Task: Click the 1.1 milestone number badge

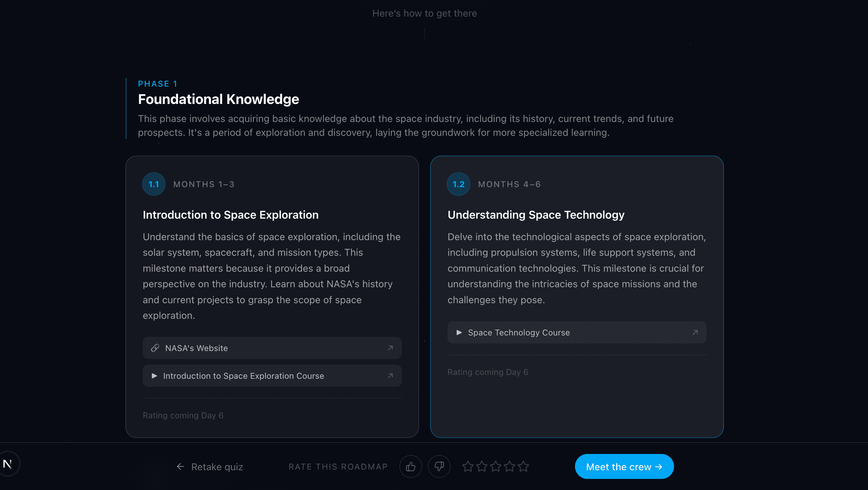Action: coord(154,184)
